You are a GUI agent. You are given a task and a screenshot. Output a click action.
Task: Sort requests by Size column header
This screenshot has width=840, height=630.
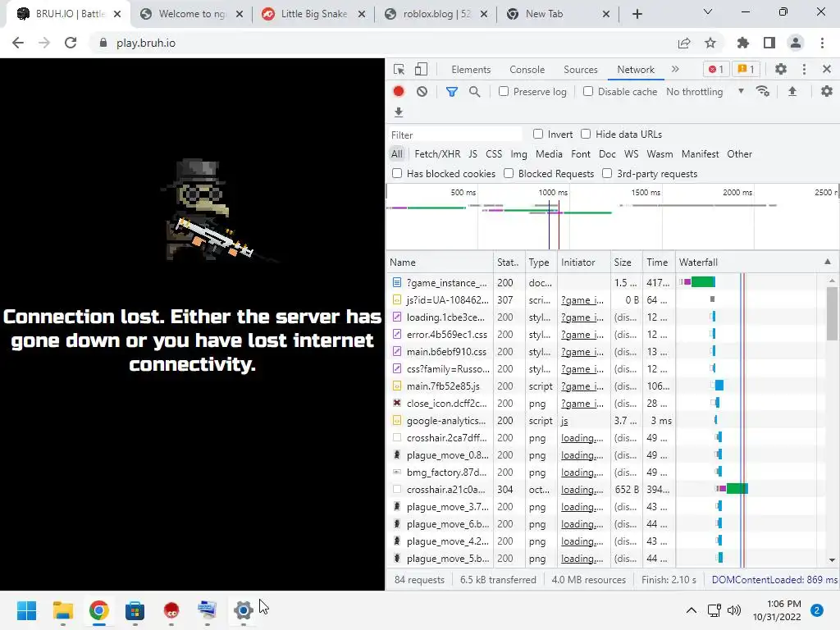coord(626,262)
